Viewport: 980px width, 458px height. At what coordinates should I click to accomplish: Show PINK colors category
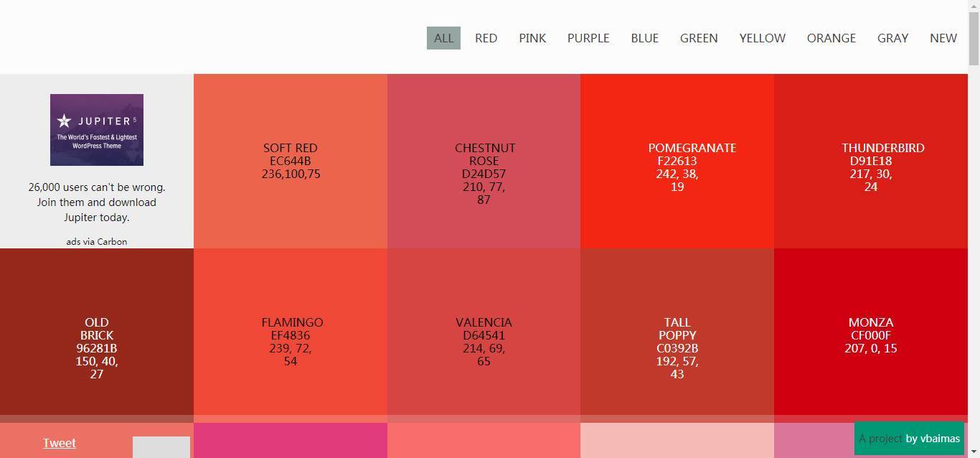(532, 38)
